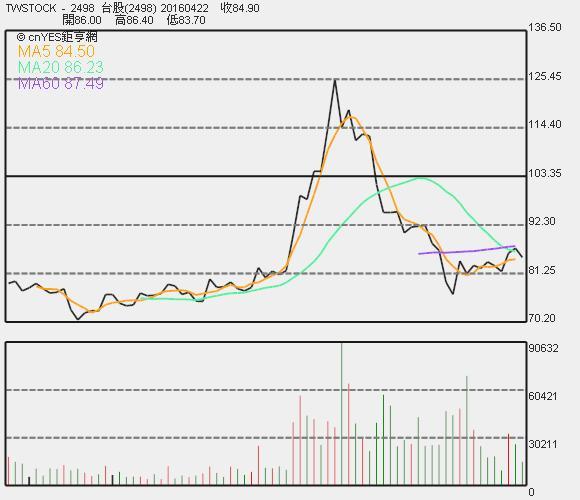
Task: Click the MA5 84.50 legend label
Action: [56, 51]
